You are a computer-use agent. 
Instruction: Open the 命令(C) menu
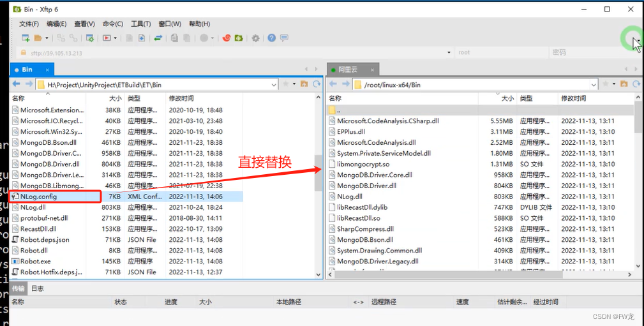tap(112, 24)
